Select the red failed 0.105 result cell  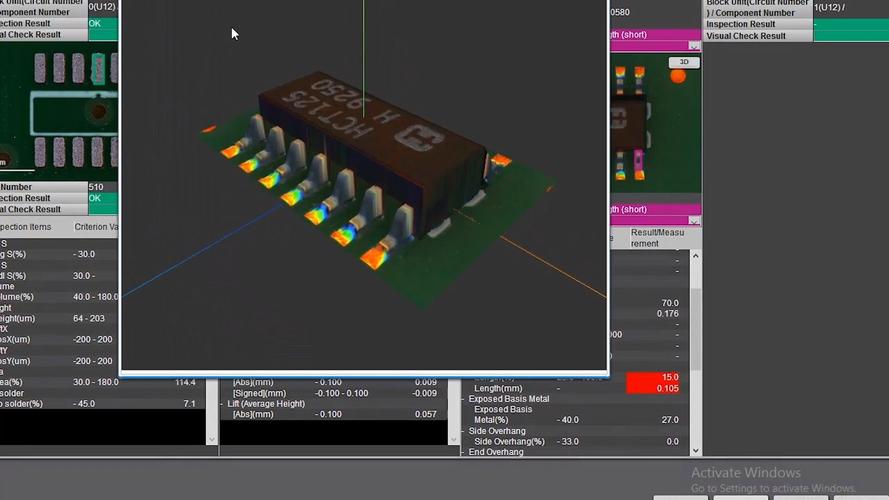[x=653, y=388]
